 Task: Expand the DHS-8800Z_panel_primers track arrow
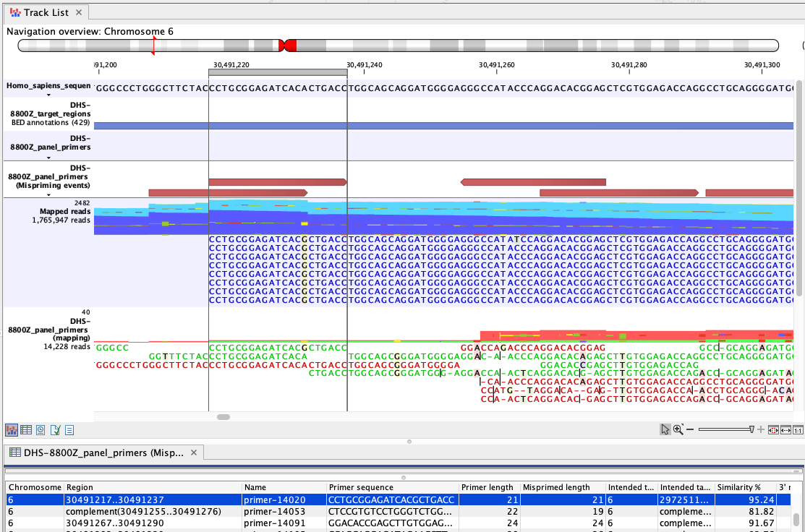tap(48, 156)
